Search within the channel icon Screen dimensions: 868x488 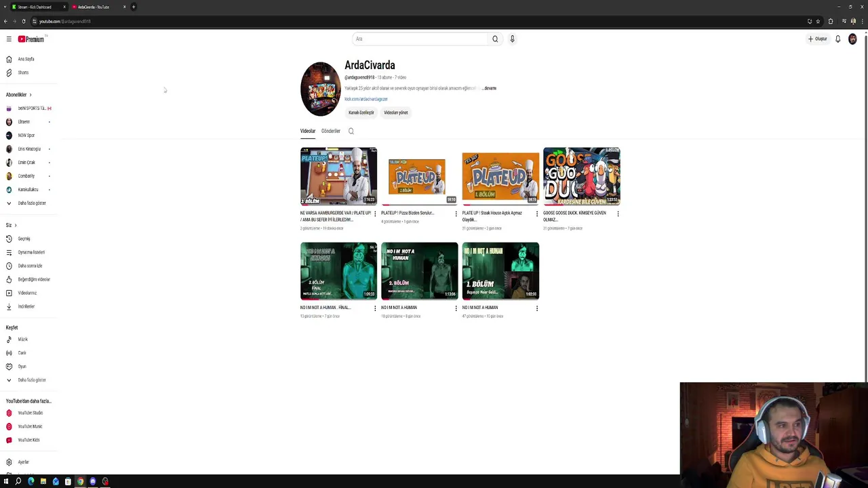coord(351,131)
